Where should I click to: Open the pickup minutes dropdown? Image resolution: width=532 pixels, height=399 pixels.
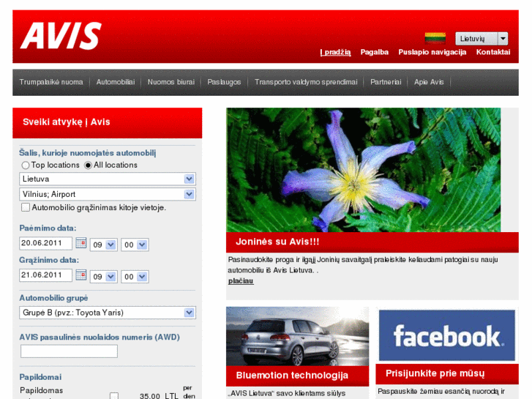click(135, 245)
